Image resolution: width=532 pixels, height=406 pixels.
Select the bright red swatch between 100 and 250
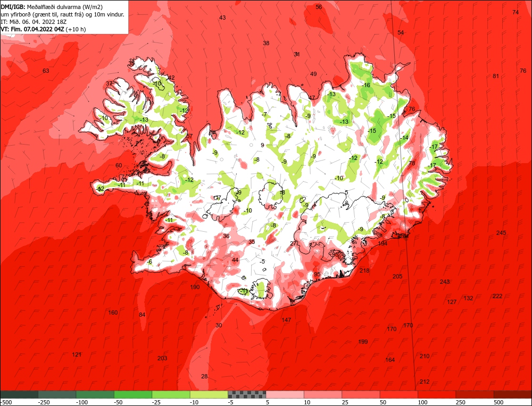click(x=437, y=394)
